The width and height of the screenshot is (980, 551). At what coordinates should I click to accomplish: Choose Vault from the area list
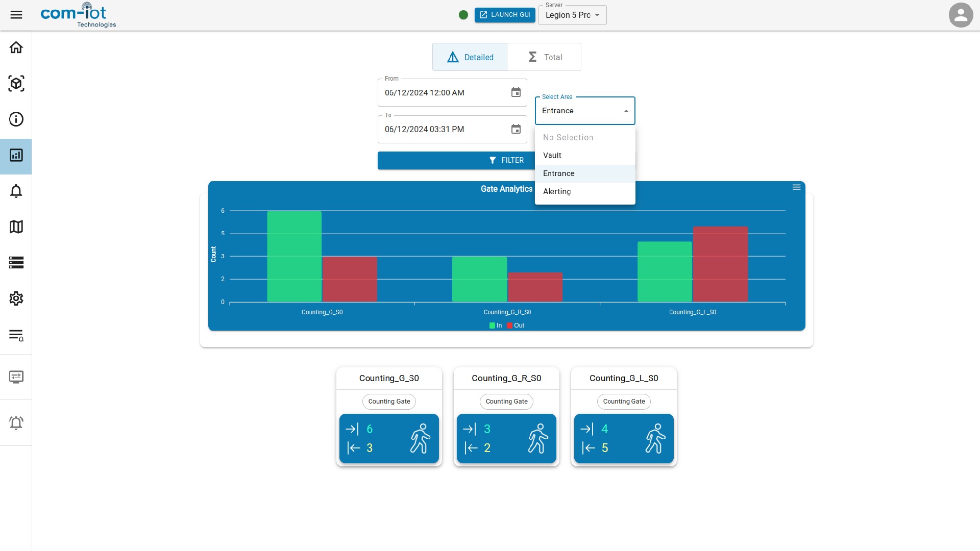point(585,156)
